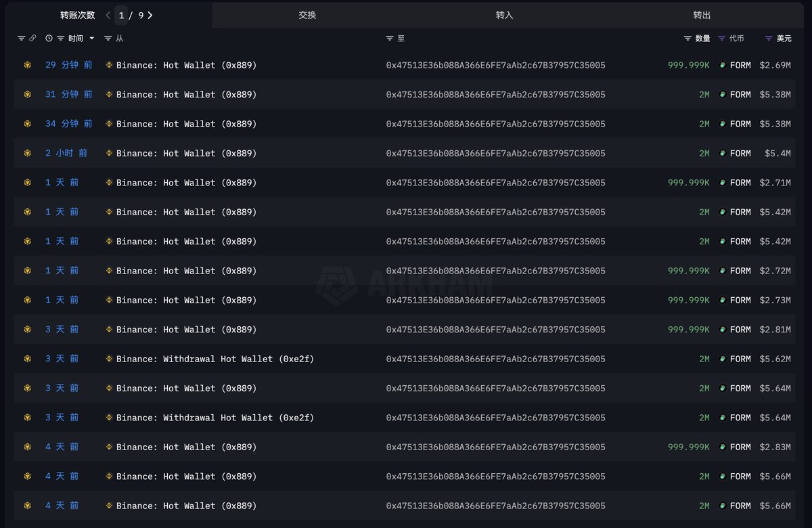Click the FORM token icon in the $2.69M row
812x528 pixels.
[723, 65]
